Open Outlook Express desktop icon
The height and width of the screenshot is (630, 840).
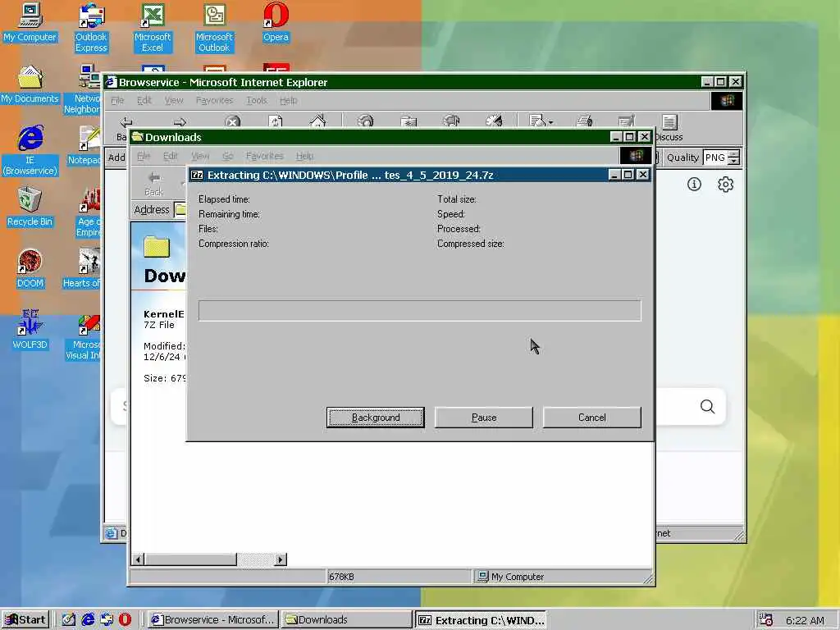(x=91, y=28)
